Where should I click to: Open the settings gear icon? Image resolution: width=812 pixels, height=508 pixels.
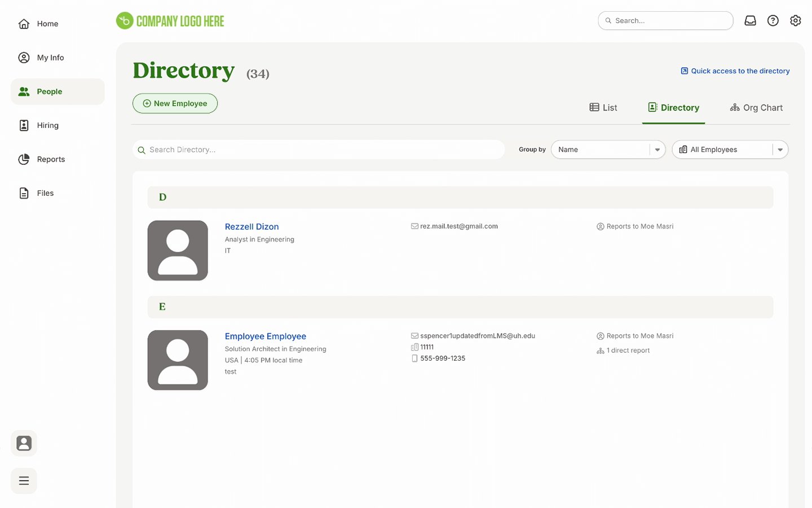pyautogui.click(x=795, y=21)
